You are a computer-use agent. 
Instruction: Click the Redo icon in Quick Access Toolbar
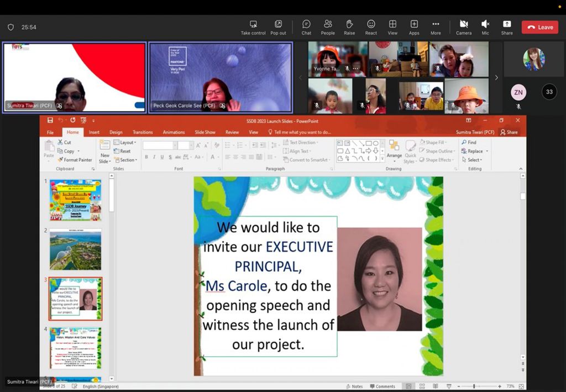click(73, 120)
